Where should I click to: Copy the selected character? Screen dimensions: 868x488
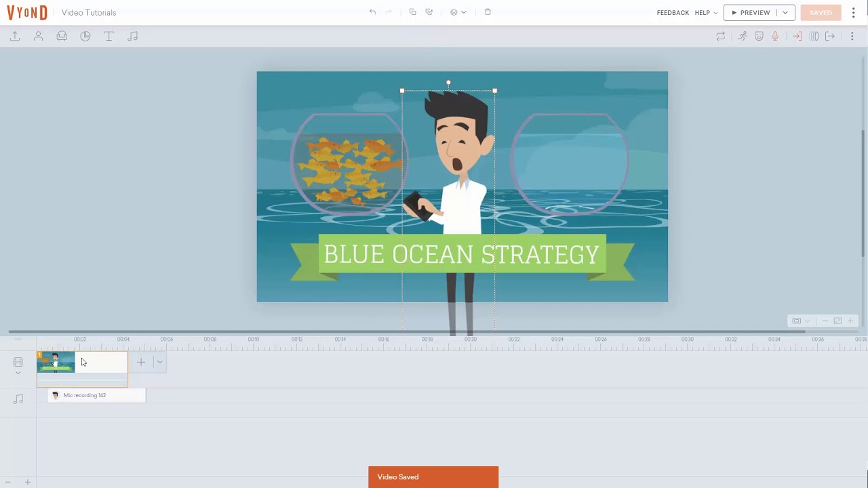point(412,12)
